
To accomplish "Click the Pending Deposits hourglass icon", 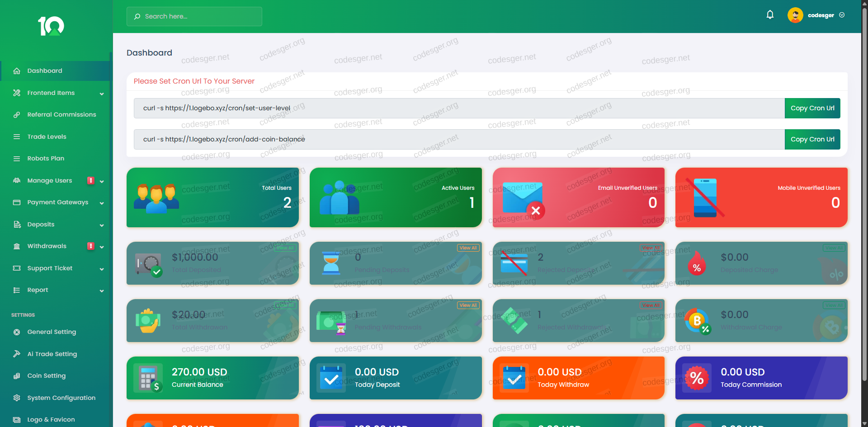I will tap(331, 263).
